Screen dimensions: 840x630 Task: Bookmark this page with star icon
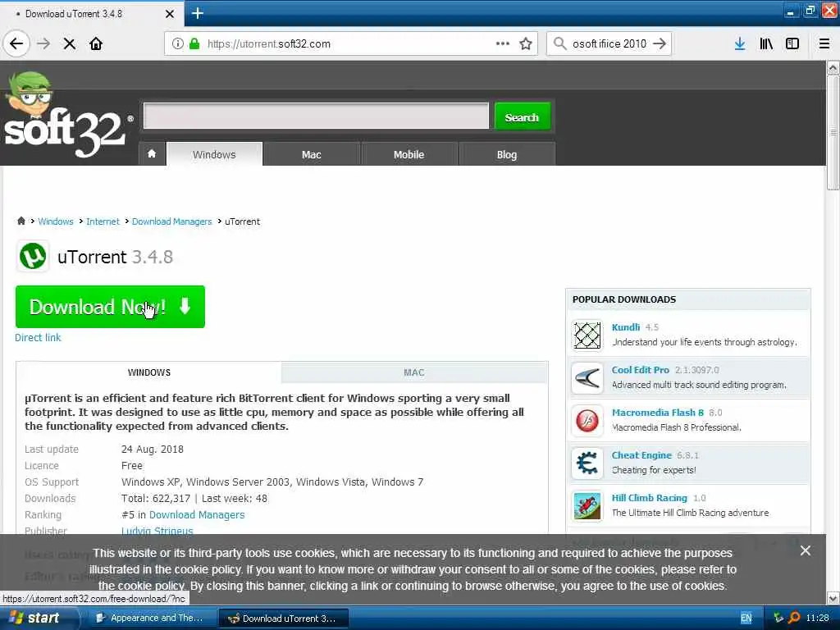pos(526,44)
